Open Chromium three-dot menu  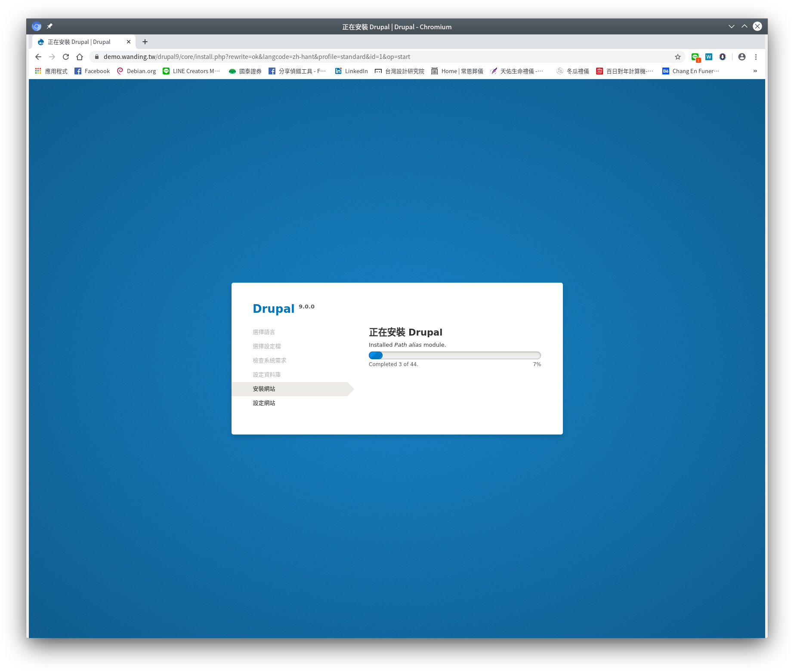point(756,57)
